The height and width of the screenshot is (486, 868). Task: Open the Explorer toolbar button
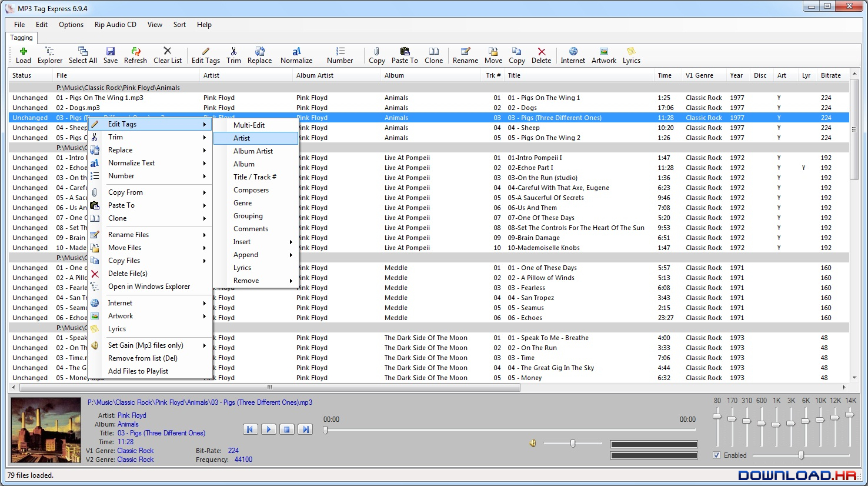[x=50, y=55]
